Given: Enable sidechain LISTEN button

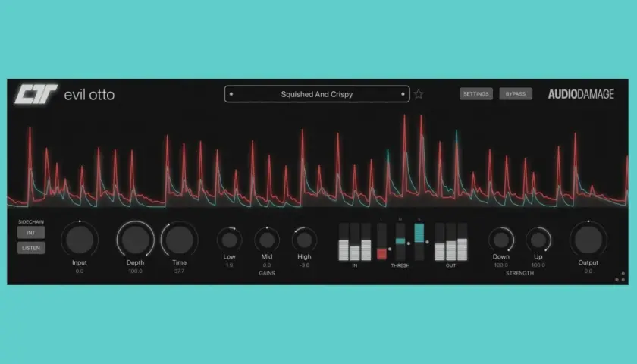Looking at the screenshot, I should (31, 248).
